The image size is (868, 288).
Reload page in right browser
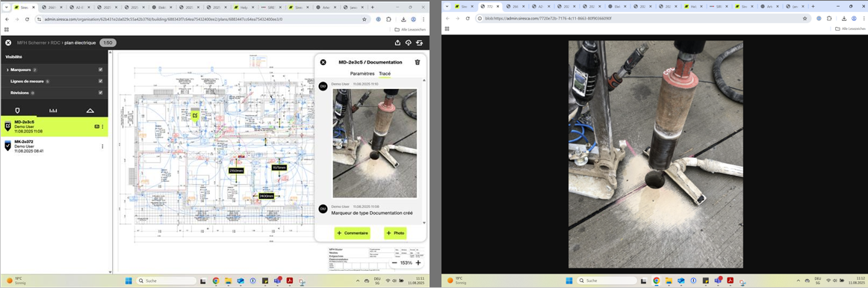tap(468, 18)
